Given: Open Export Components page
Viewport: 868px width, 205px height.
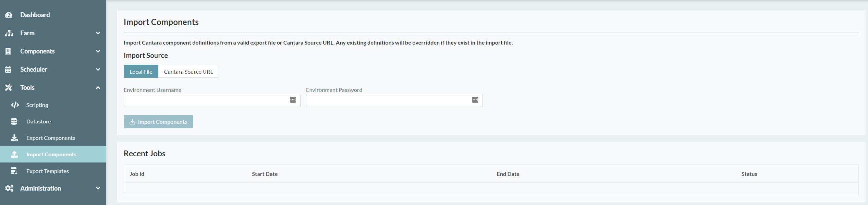Looking at the screenshot, I should [x=50, y=138].
